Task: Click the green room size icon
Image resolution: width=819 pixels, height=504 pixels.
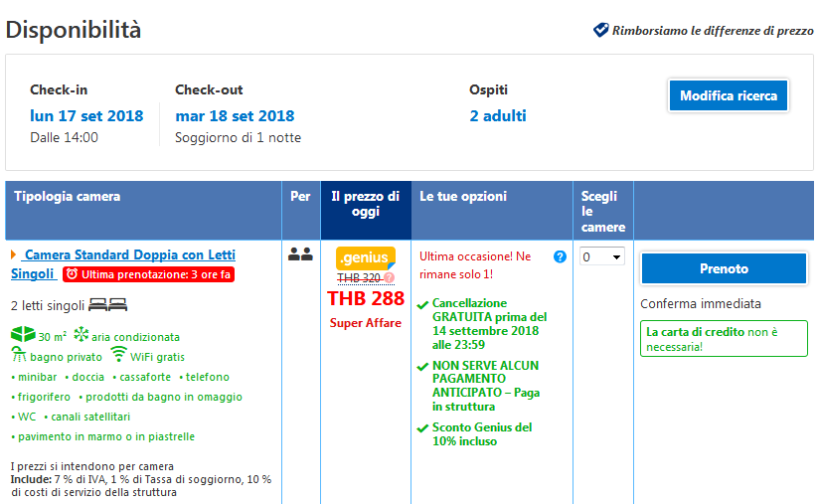Action: (19, 336)
